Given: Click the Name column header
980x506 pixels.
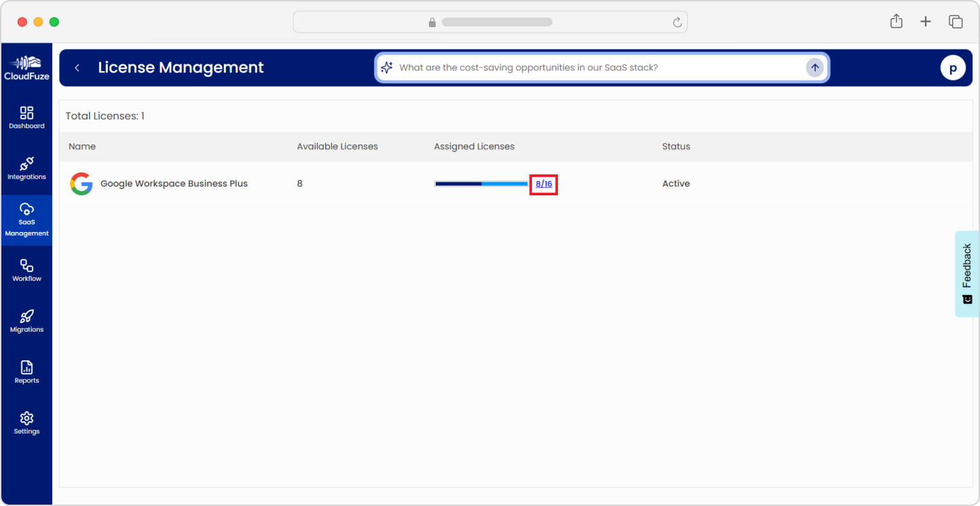Looking at the screenshot, I should (x=82, y=147).
